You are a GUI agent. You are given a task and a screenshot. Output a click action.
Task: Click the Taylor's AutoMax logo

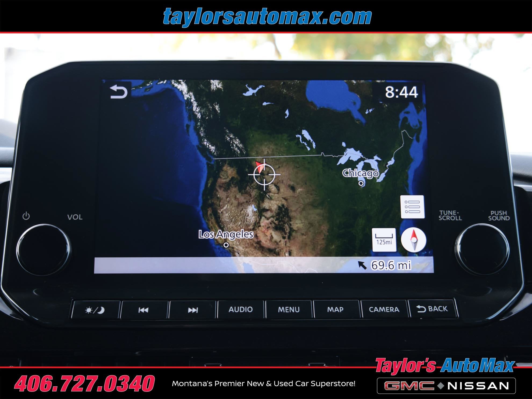[445, 366]
